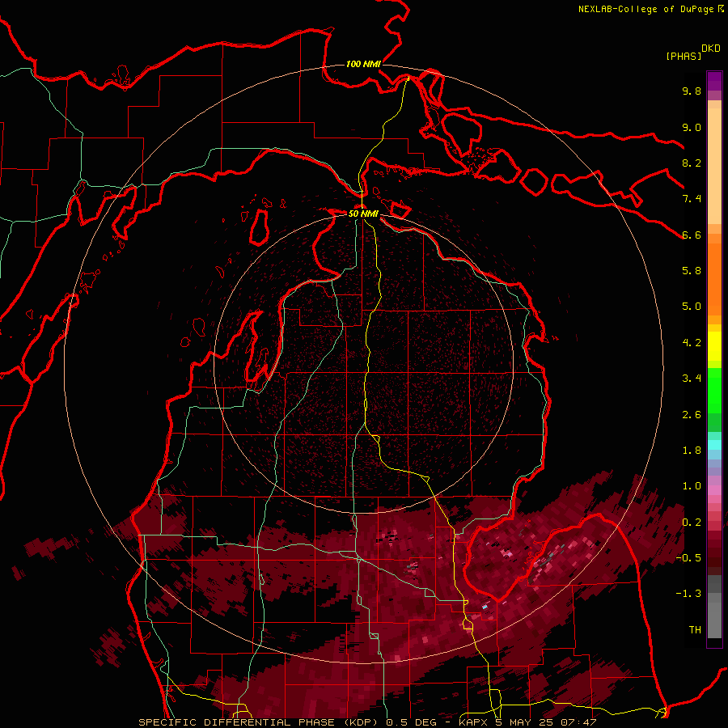728x728 pixels.
Task: Click the 5.8 color scale value
Action: click(x=692, y=271)
